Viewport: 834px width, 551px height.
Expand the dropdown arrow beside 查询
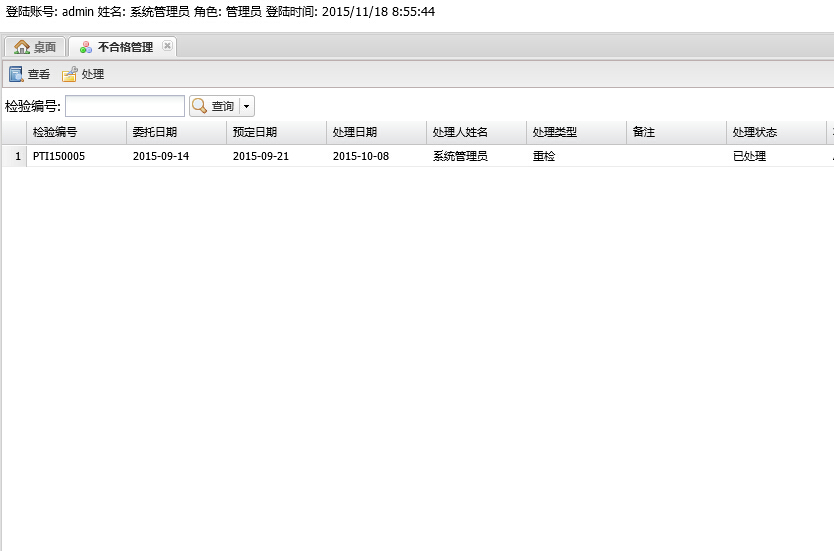pos(247,106)
